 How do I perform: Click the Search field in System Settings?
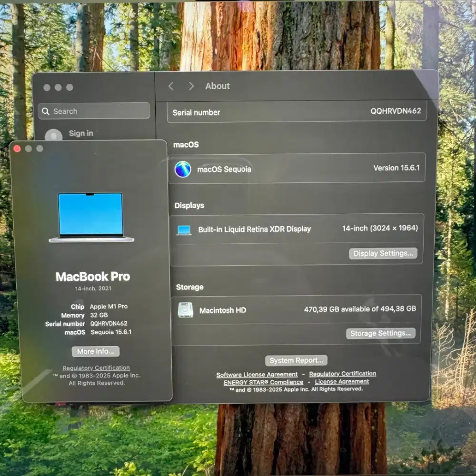[94, 111]
